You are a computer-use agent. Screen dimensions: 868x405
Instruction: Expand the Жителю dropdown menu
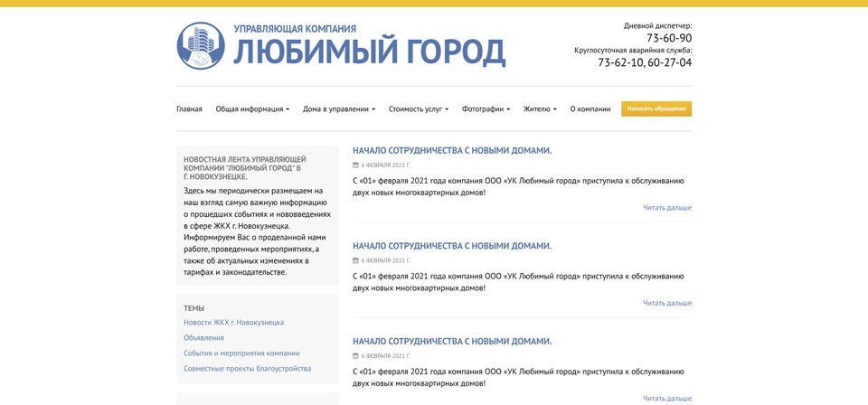pyautogui.click(x=540, y=109)
